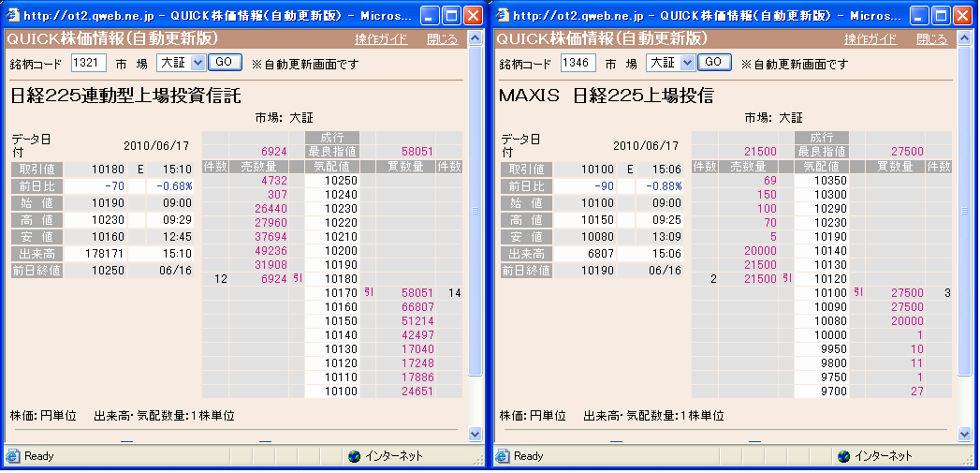
Task: Click 閉じる link in the right window
Action: pyautogui.click(x=932, y=39)
